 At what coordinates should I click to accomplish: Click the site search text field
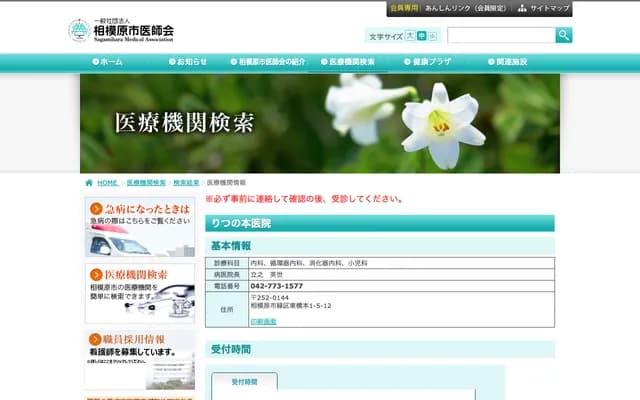click(x=500, y=35)
